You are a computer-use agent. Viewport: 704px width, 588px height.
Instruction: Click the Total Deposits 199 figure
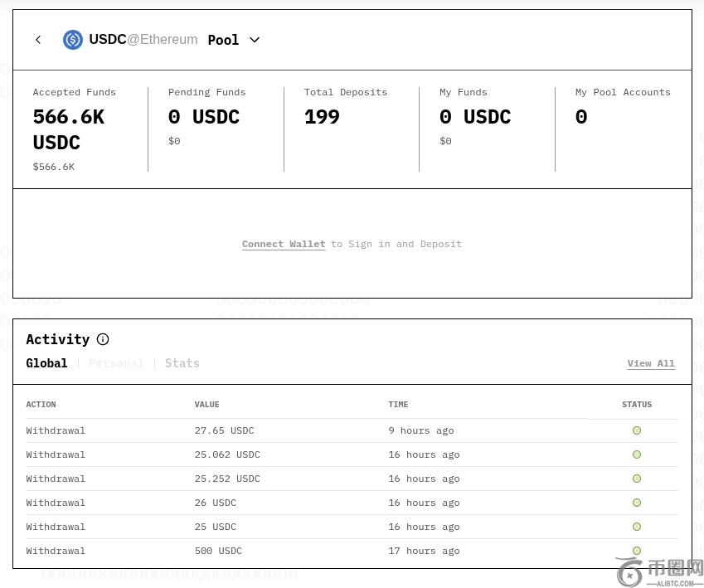tap(322, 117)
